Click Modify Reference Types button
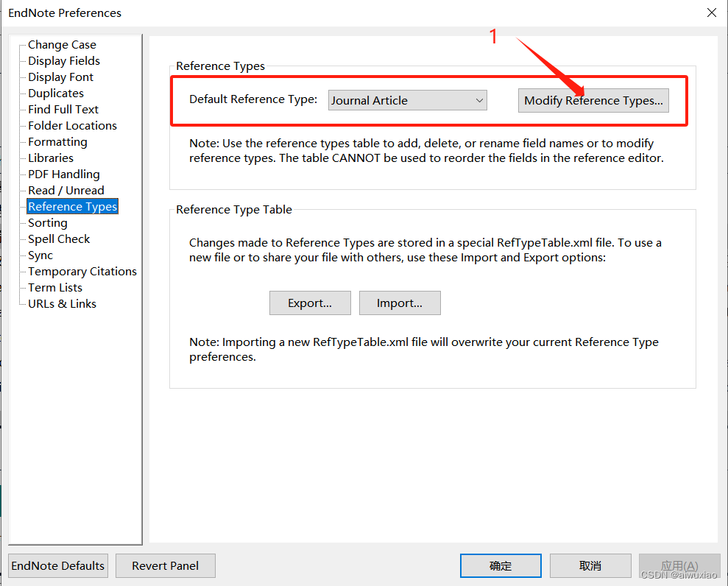 coord(593,100)
